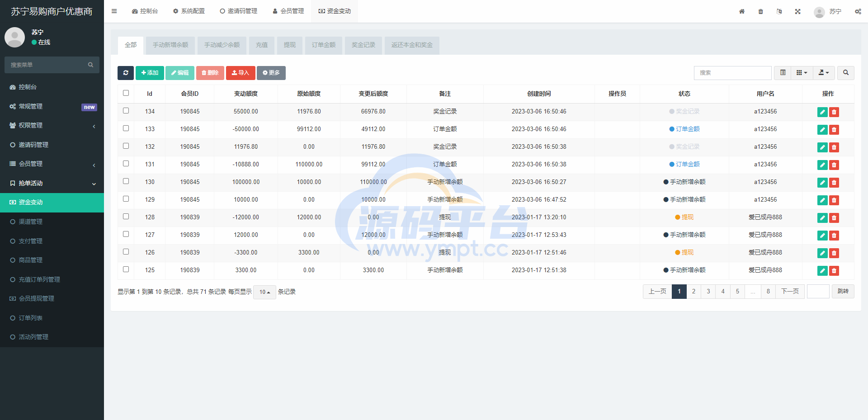The width and height of the screenshot is (868, 420).
Task: Open the language switch icon in header
Action: (779, 11)
